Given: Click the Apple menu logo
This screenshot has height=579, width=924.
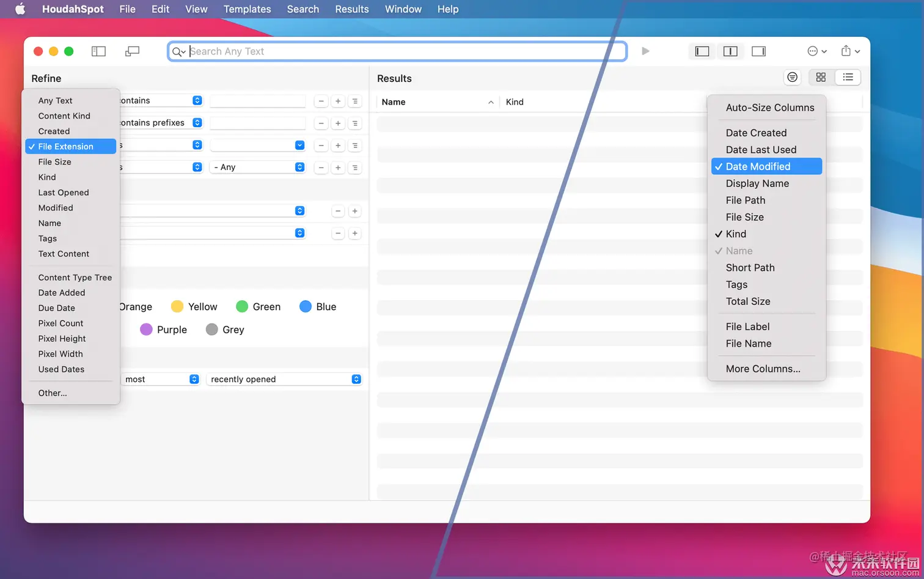Looking at the screenshot, I should pyautogui.click(x=20, y=9).
